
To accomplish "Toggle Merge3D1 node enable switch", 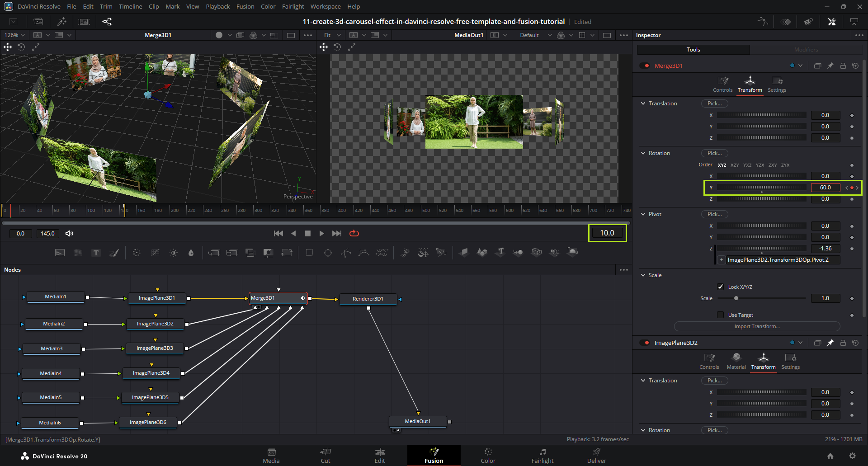I will coord(644,66).
